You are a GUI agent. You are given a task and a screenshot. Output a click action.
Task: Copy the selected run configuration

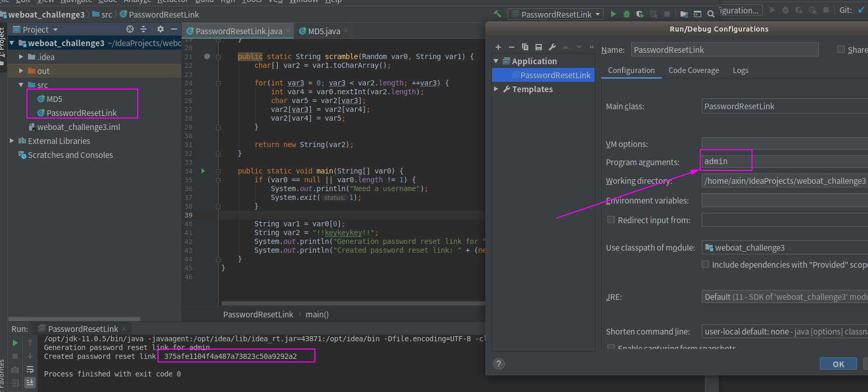coord(525,47)
